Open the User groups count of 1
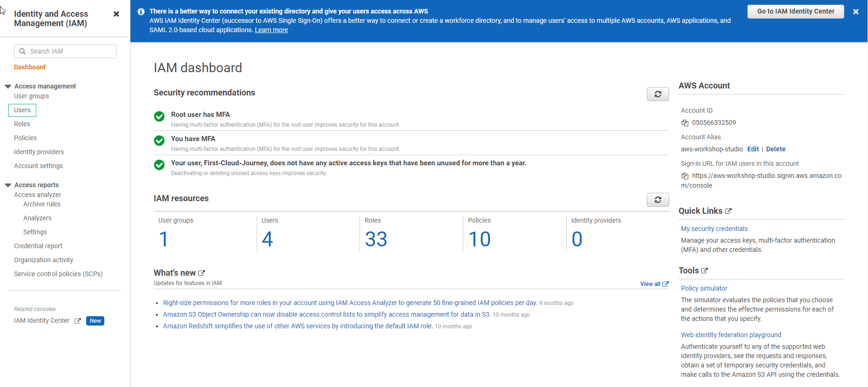The width and height of the screenshot is (868, 387). [163, 239]
